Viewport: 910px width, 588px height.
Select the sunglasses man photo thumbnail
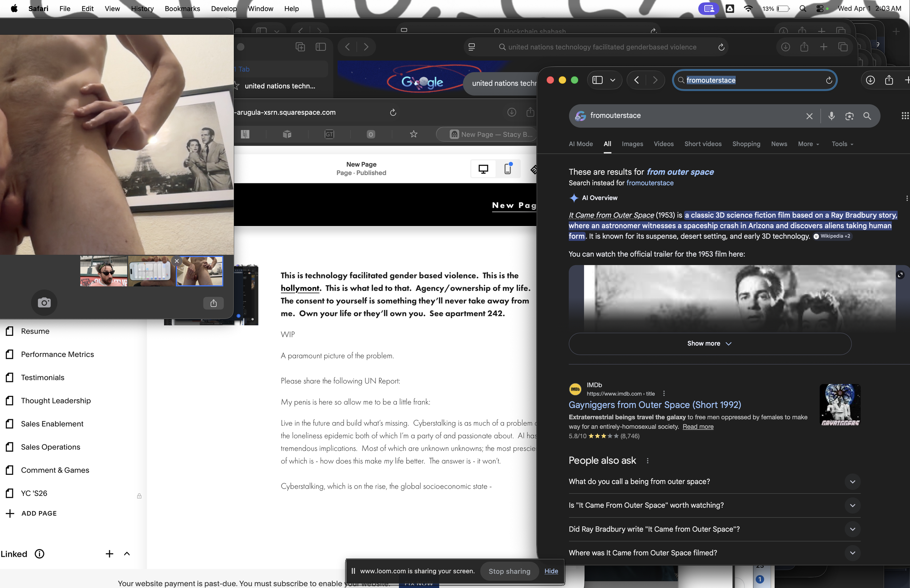[103, 271]
